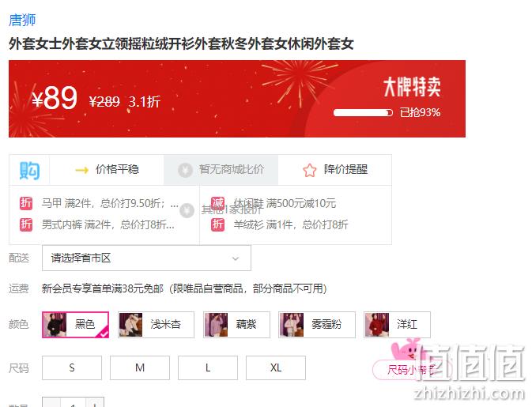Viewport: 532px width, 407px height.
Task: Click the 减 badge beside 休闲鞋 promotion
Action: 217,203
